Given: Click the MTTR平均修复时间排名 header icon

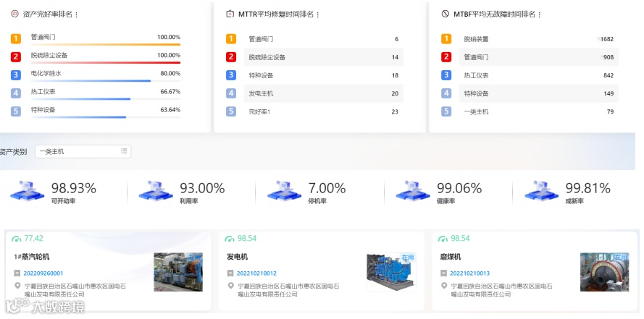Looking at the screenshot, I should tap(230, 14).
